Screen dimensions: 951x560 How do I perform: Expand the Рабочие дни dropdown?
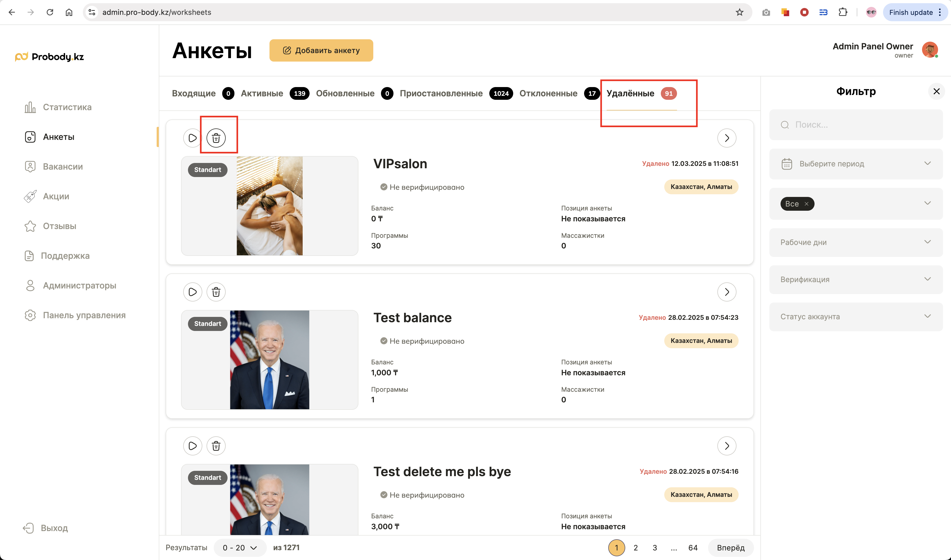(x=855, y=242)
